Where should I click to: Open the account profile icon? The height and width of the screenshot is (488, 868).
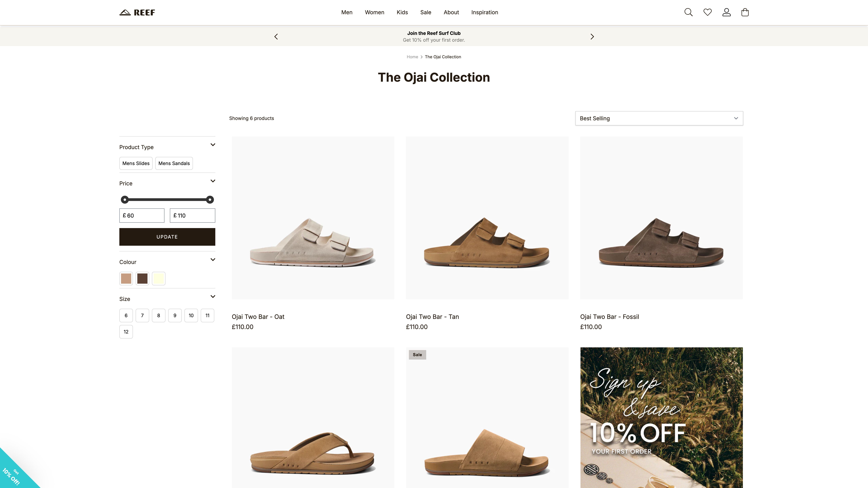click(726, 12)
